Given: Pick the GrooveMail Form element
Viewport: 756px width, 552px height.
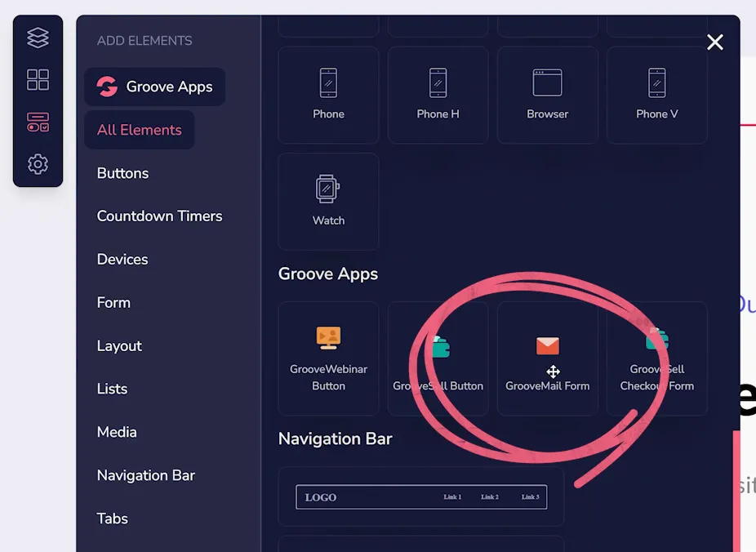Looking at the screenshot, I should 547,358.
